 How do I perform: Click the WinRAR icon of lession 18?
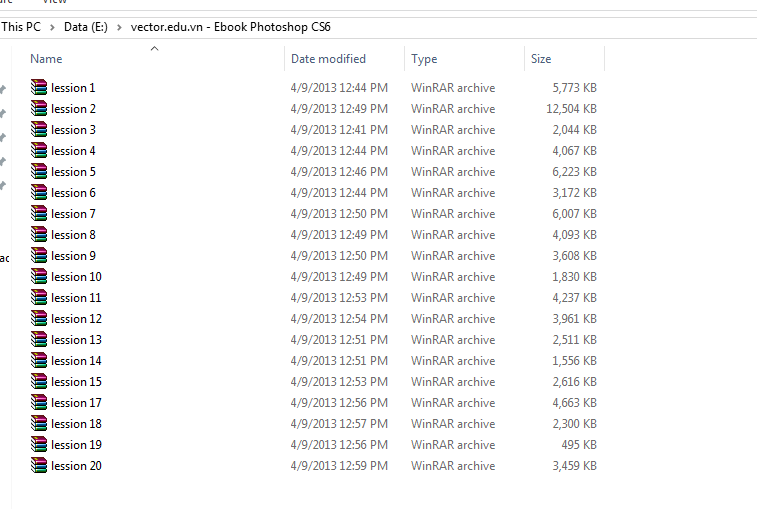[x=39, y=424]
